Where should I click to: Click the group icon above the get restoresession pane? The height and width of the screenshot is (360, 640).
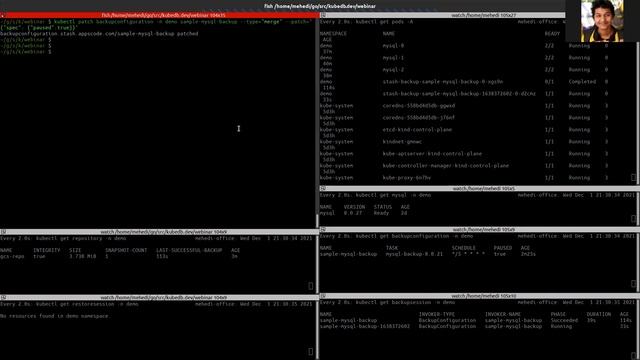click(3, 298)
